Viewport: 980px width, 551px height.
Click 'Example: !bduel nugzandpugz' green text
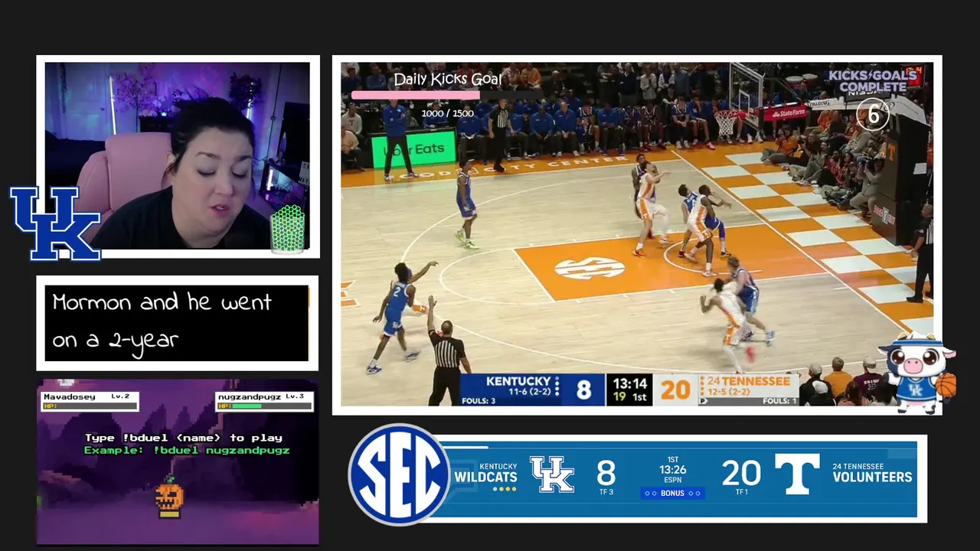click(187, 450)
